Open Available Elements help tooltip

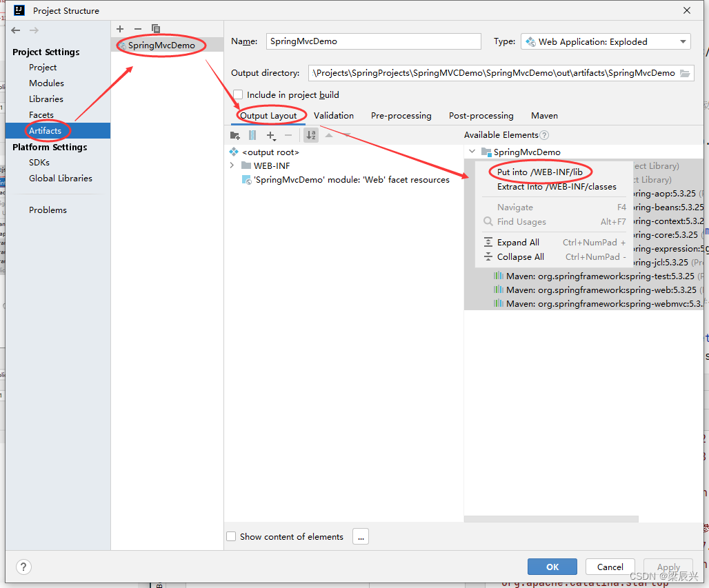point(544,135)
